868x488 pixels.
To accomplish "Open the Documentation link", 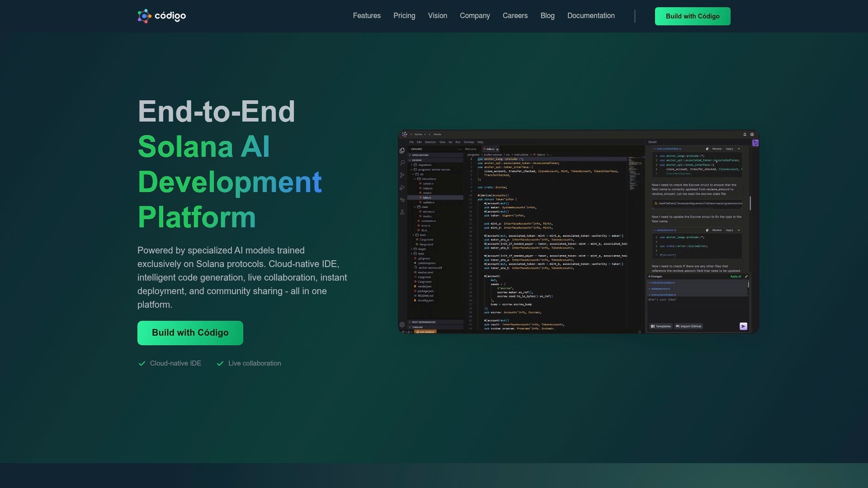I will tap(591, 16).
